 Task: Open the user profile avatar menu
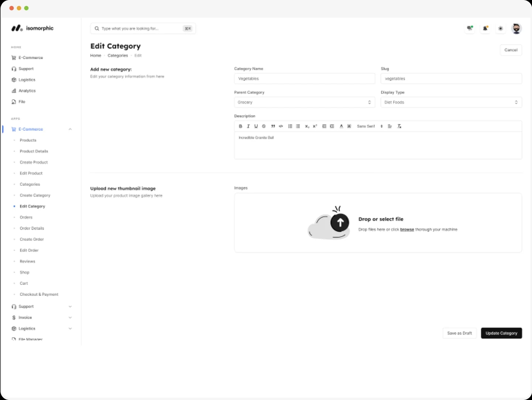click(x=516, y=28)
